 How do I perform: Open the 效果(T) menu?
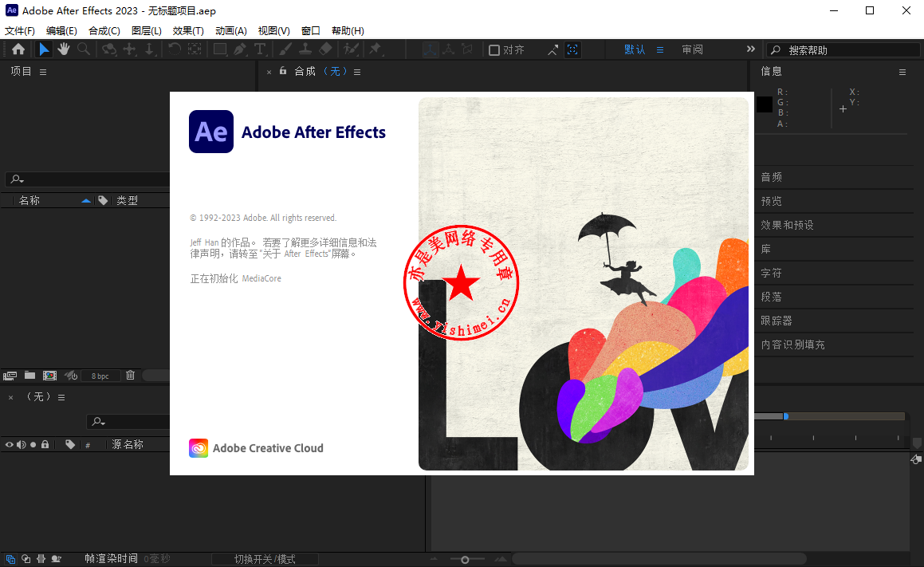[188, 30]
